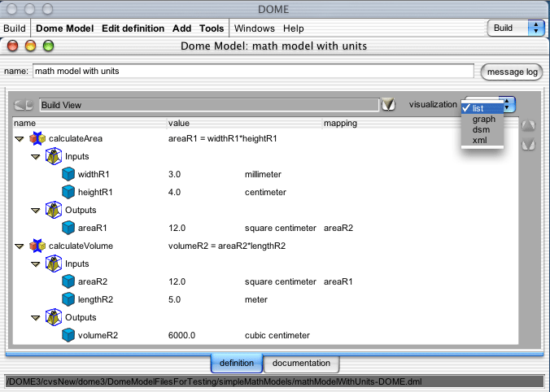Image resolution: width=550 pixels, height=392 pixels.
Task: Click the Outputs folder icon under calculateArea
Action: [x=54, y=210]
